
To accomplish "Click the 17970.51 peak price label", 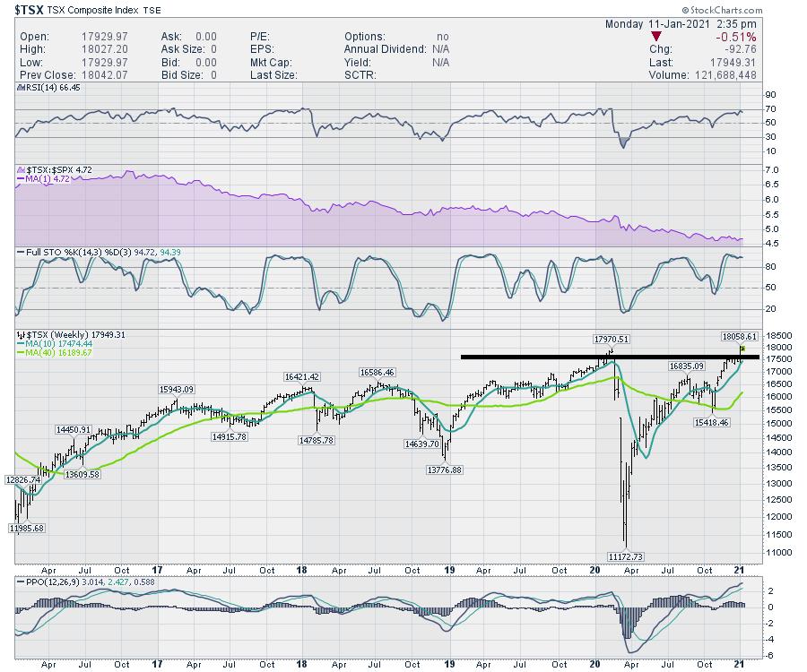I will click(611, 339).
